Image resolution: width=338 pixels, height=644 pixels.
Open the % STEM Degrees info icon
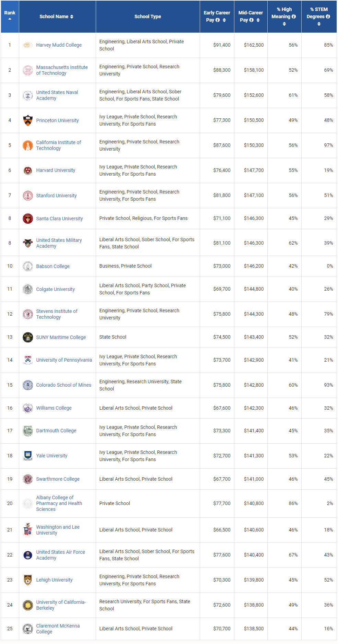(328, 16)
